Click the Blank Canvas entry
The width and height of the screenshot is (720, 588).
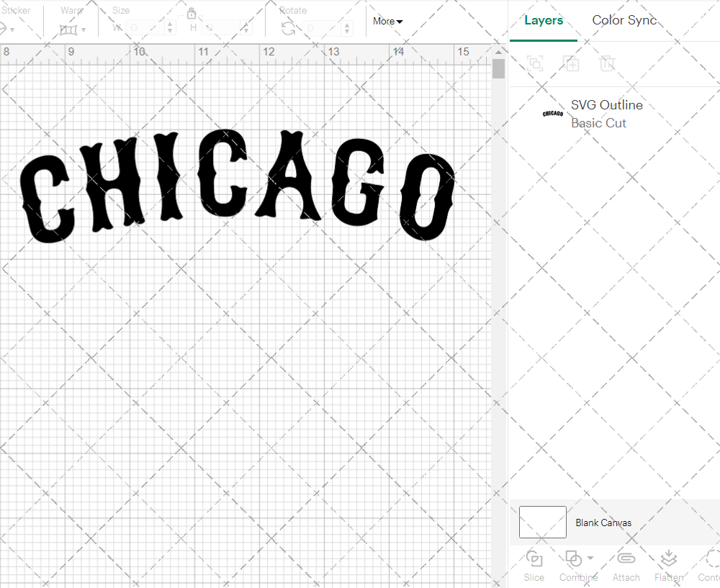tap(603, 523)
